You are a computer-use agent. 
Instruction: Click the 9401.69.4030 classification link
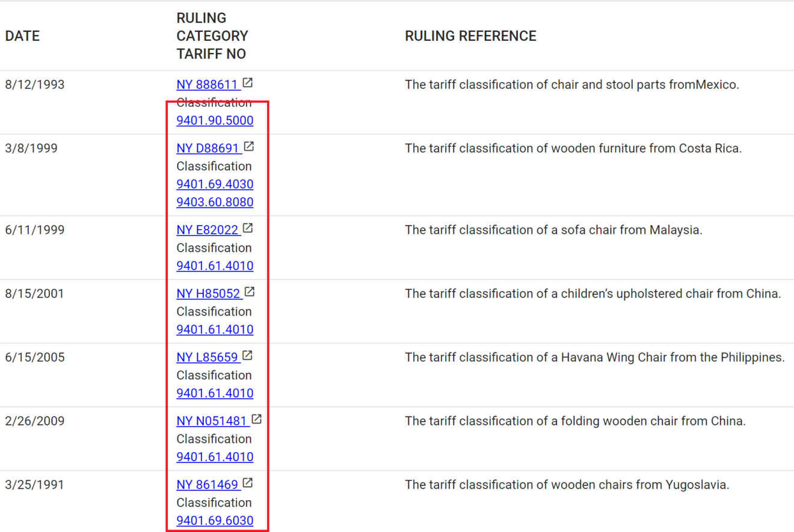[215, 184]
